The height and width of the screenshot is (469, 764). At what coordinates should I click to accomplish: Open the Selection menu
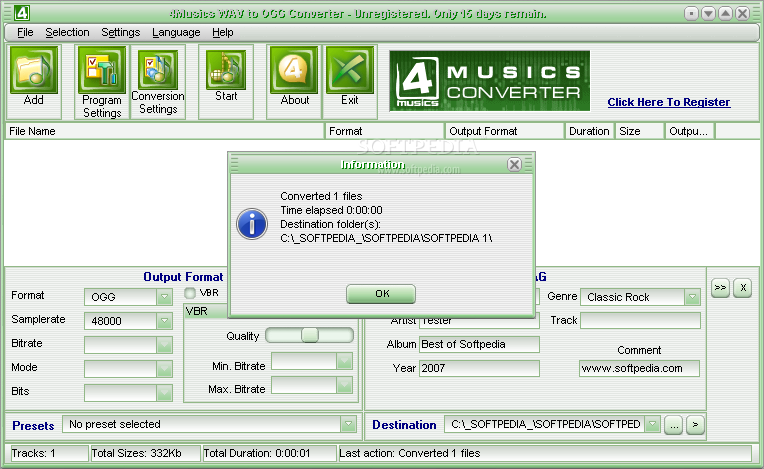[x=67, y=32]
